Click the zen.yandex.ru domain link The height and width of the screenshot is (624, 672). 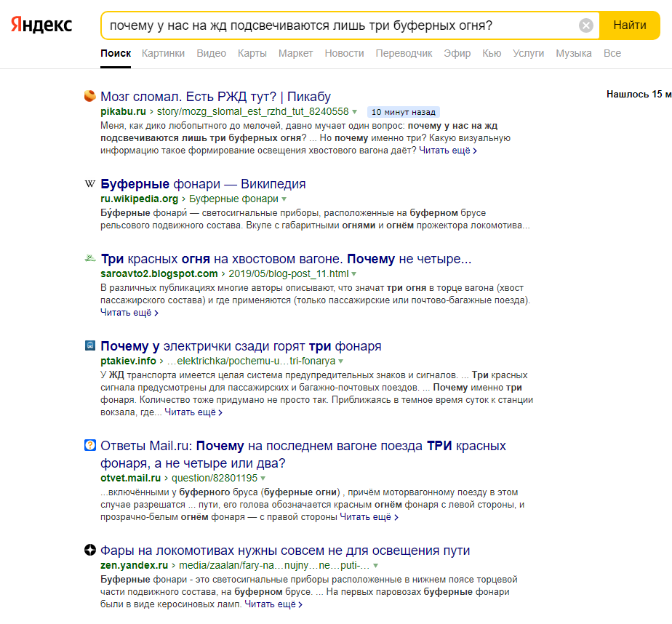[134, 565]
